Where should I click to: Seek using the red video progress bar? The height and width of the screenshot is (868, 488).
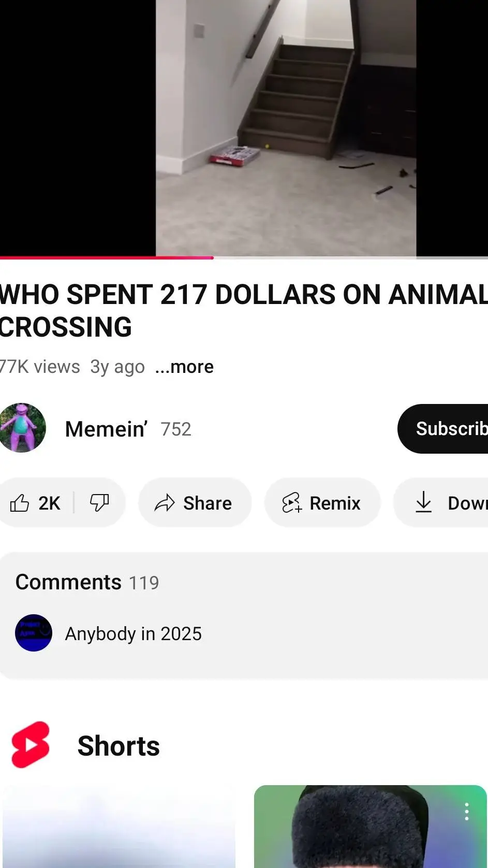pyautogui.click(x=212, y=257)
